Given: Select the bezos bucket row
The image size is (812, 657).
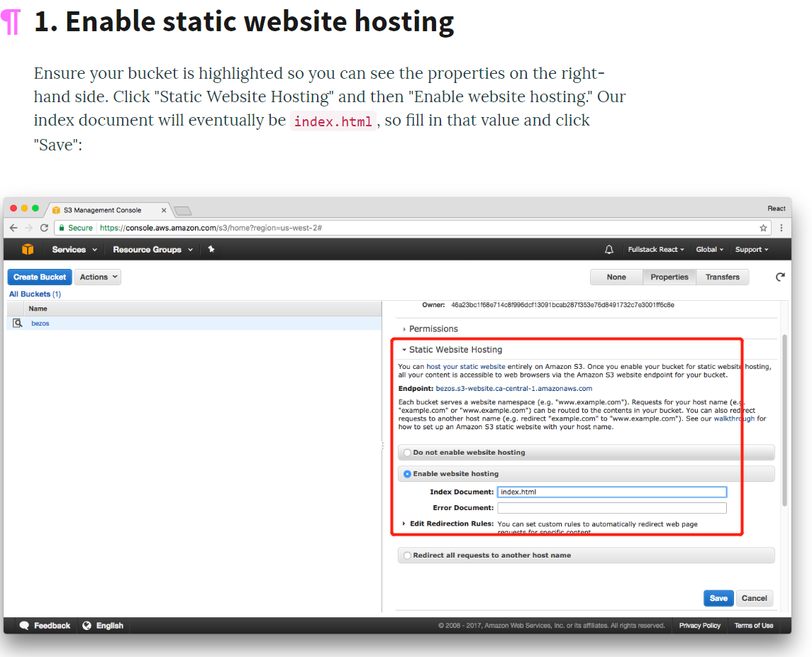Looking at the screenshot, I should (194, 324).
